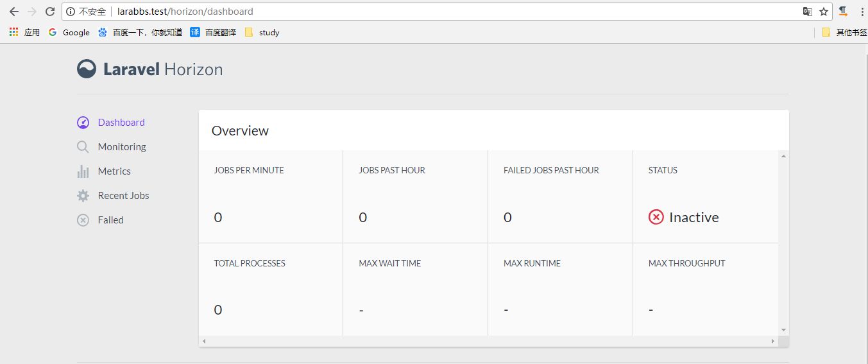Click FAILED JOBS PAST HOUR label

pos(551,170)
